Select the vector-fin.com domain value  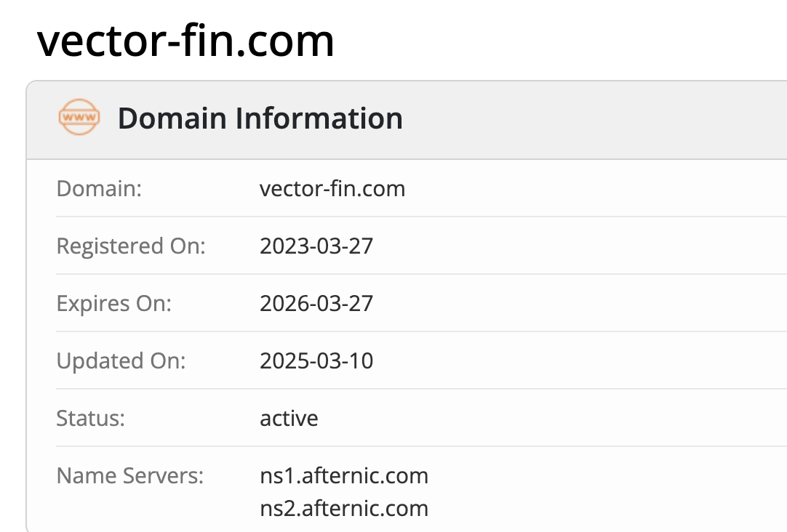[332, 189]
